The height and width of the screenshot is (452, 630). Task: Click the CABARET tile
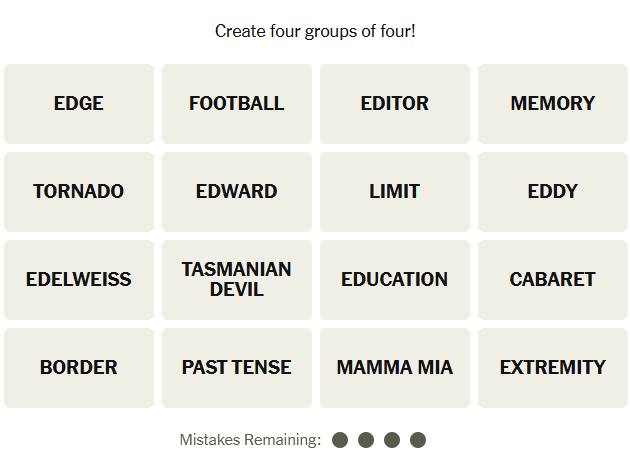(x=553, y=280)
